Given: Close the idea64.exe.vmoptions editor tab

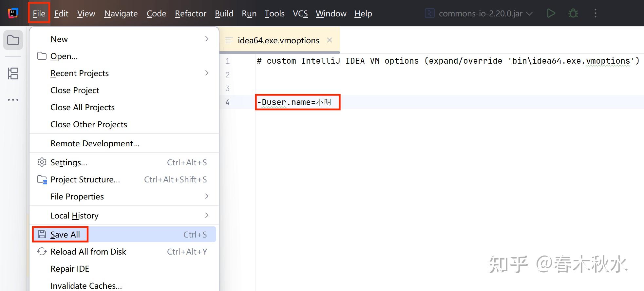Looking at the screenshot, I should [x=330, y=40].
